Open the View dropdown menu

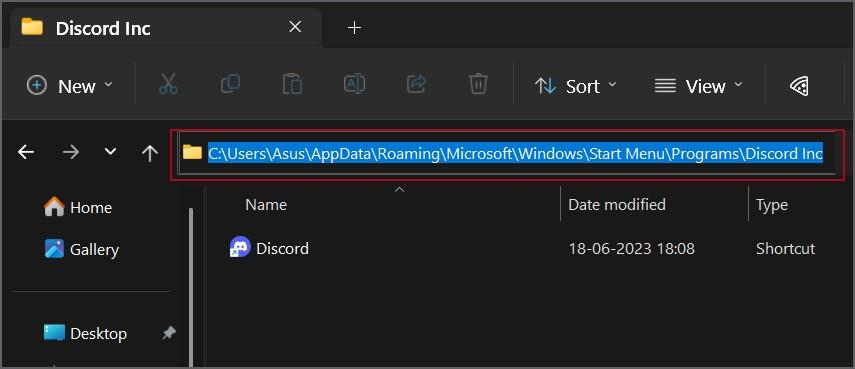(x=699, y=86)
